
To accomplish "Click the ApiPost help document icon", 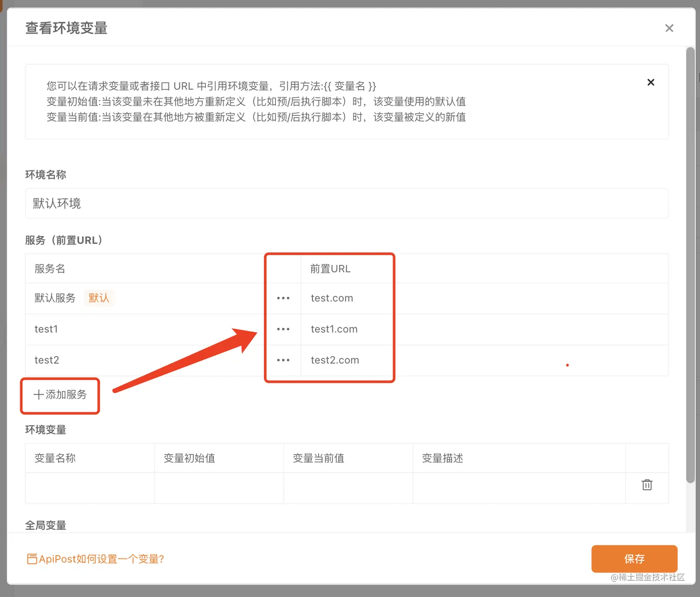I will pos(32,559).
